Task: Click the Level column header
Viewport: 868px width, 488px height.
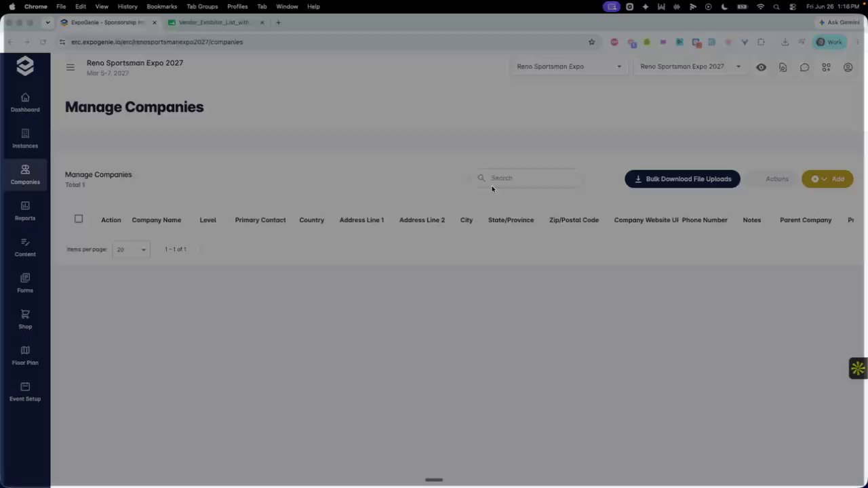Action: tap(208, 220)
